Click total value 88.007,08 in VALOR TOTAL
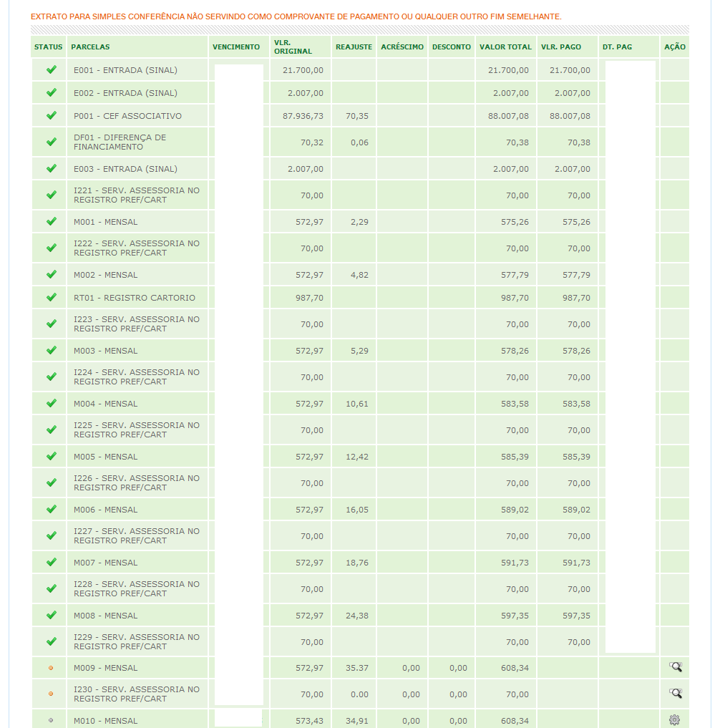 [508, 116]
